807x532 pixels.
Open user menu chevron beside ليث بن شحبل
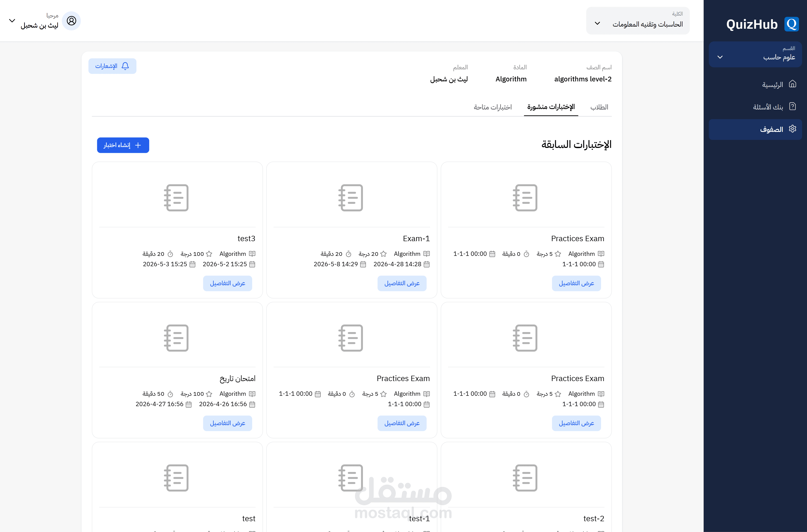coord(12,21)
